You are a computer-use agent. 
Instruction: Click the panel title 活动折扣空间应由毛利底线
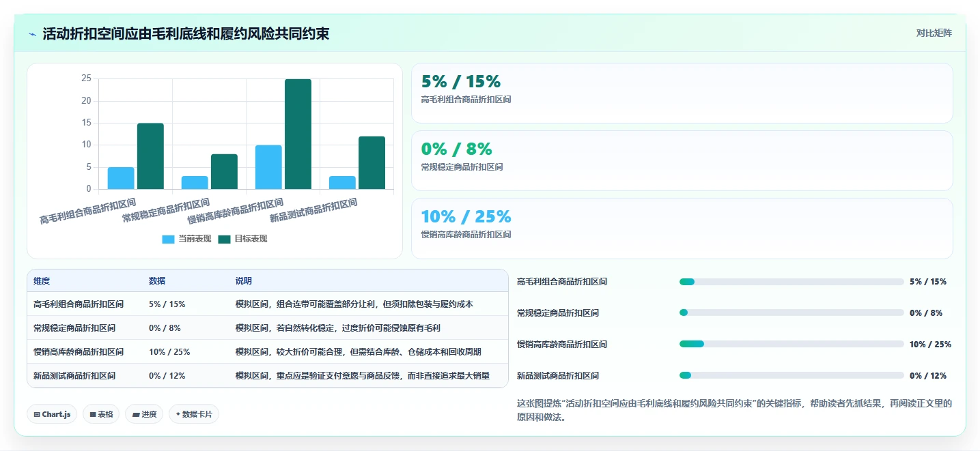[x=186, y=33]
